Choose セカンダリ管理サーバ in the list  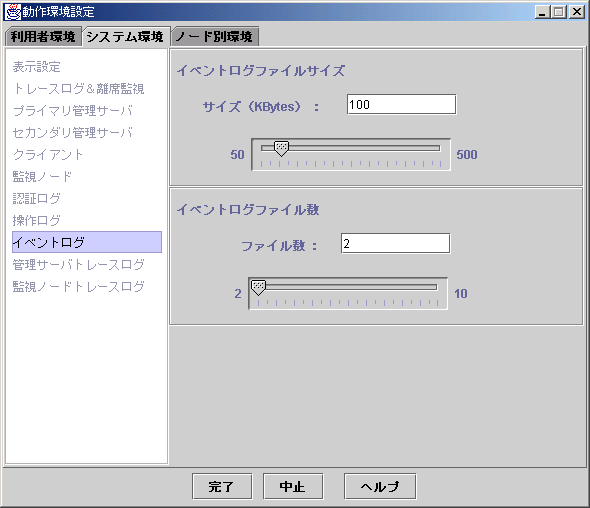(73, 132)
